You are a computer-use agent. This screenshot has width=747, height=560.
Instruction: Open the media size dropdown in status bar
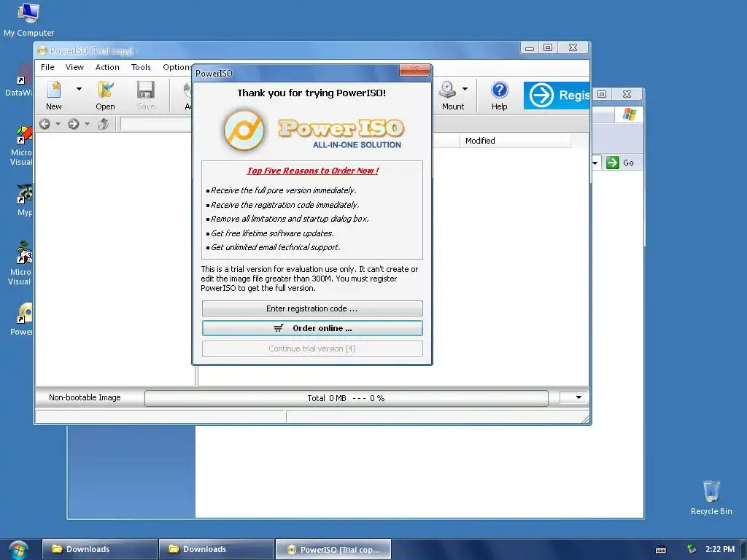click(578, 397)
